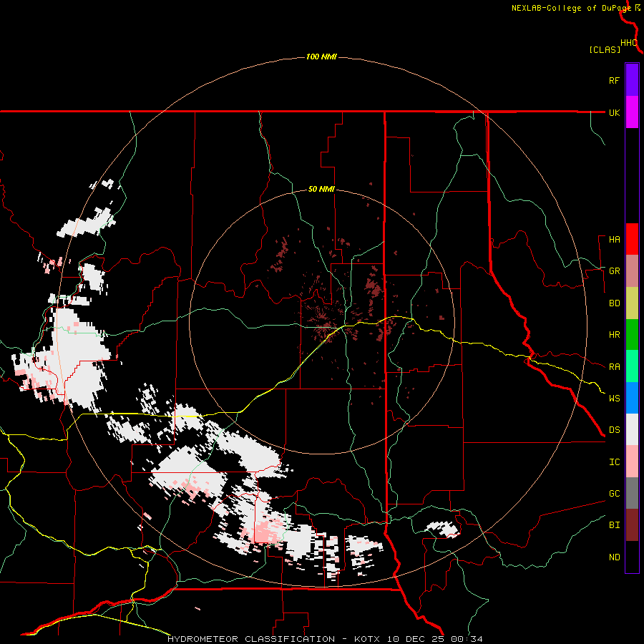Click the 50 NMI range ring label
Viewport: 644px width, 644px height.
click(x=321, y=189)
